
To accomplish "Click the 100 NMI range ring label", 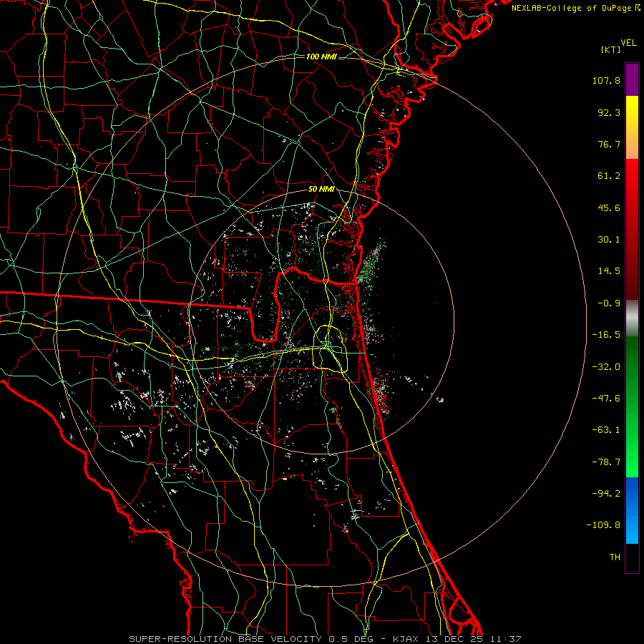I will tap(321, 57).
